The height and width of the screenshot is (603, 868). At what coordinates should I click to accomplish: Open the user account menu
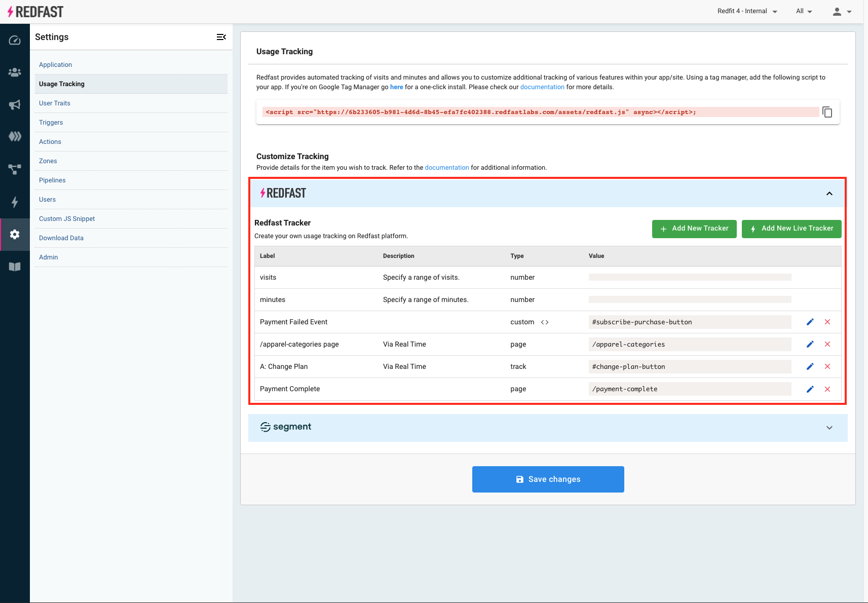pyautogui.click(x=842, y=11)
